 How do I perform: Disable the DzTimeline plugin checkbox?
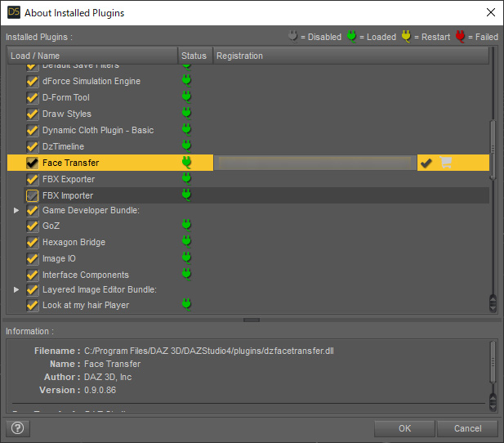click(x=33, y=146)
